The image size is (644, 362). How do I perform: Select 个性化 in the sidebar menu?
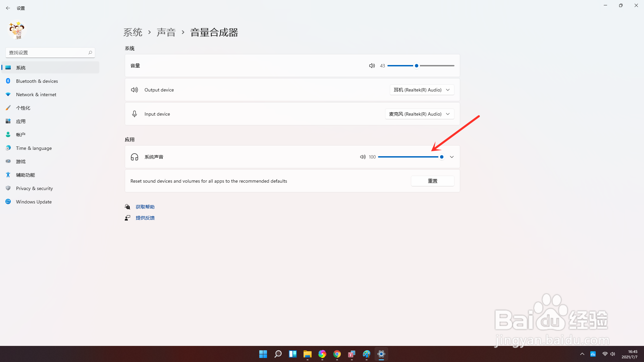point(23,108)
